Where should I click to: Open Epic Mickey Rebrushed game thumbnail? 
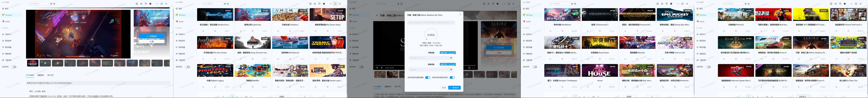click(x=675, y=15)
